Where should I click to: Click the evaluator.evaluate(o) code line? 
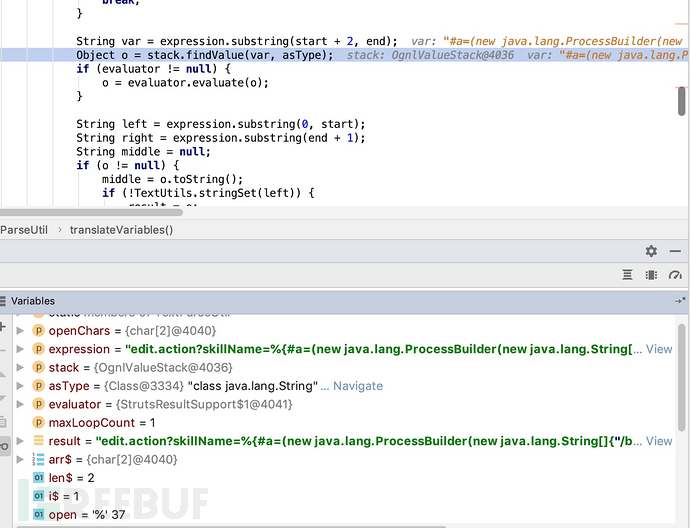coord(185,82)
